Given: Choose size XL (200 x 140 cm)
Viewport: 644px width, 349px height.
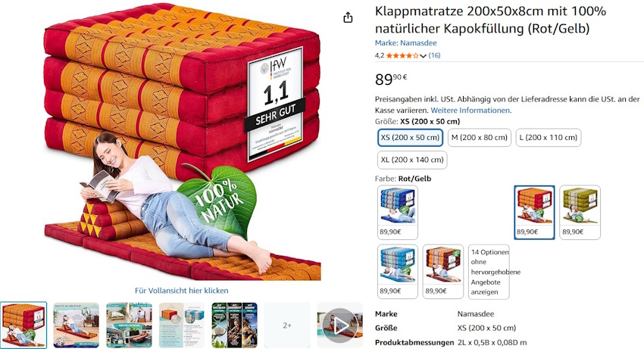Looking at the screenshot, I should (x=412, y=160).
